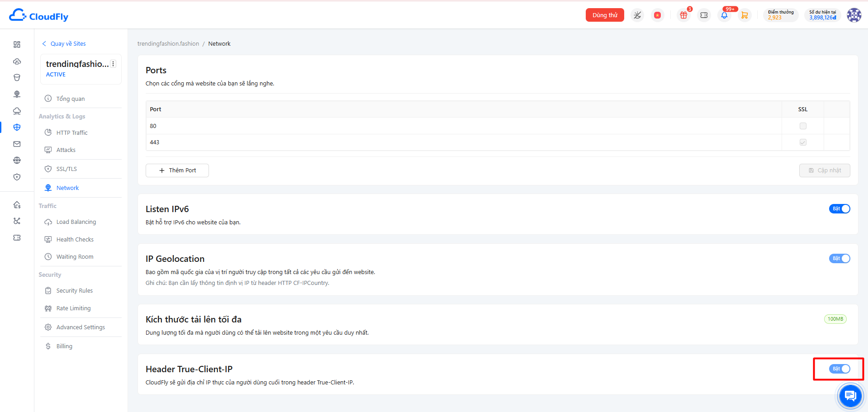This screenshot has height=412, width=868.
Task: Open the user avatar in top right
Action: 854,15
